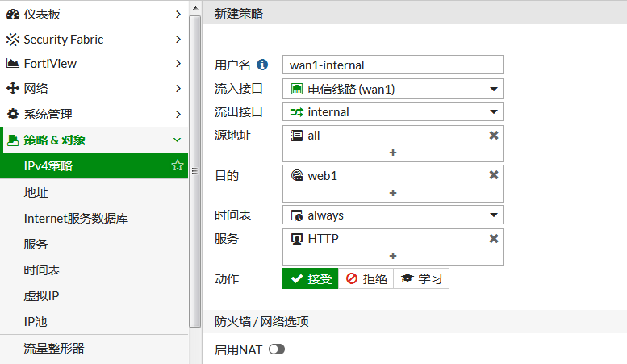Click the FortiView chart icon
This screenshot has width=627, height=364.
(12, 63)
